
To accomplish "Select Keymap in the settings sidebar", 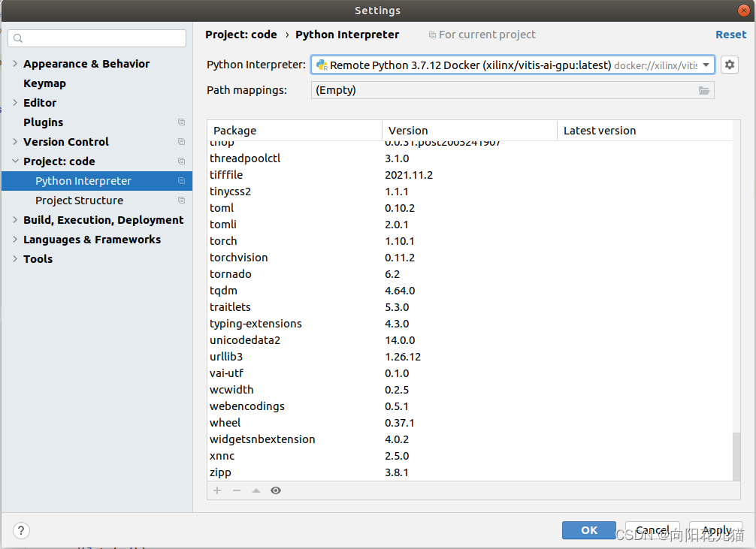I will tap(43, 83).
